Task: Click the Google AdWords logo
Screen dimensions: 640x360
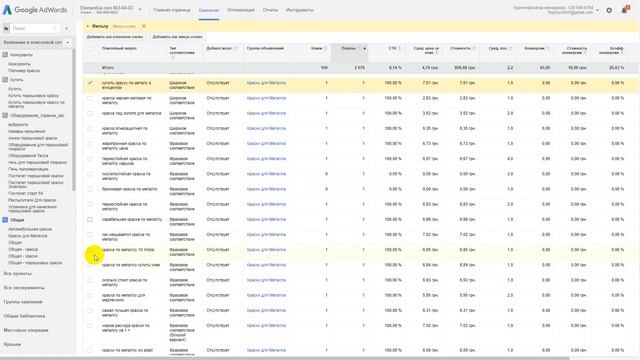Action: pyautogui.click(x=35, y=10)
